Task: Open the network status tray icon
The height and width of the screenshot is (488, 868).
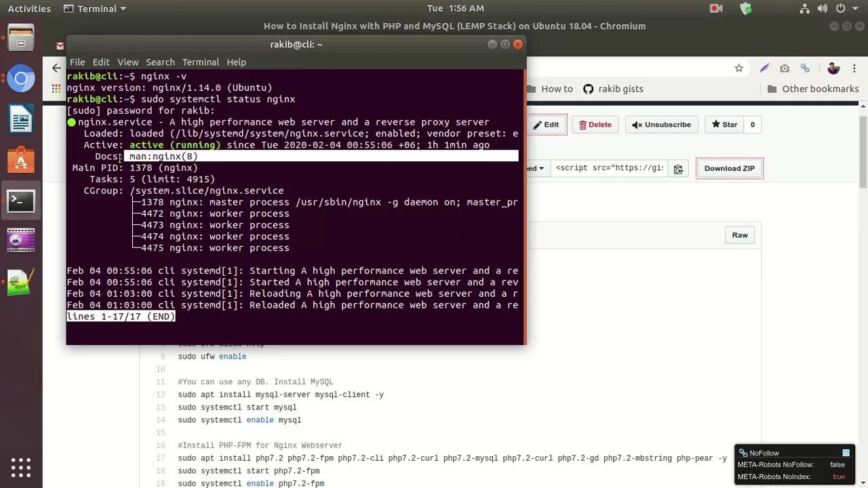Action: coord(804,8)
